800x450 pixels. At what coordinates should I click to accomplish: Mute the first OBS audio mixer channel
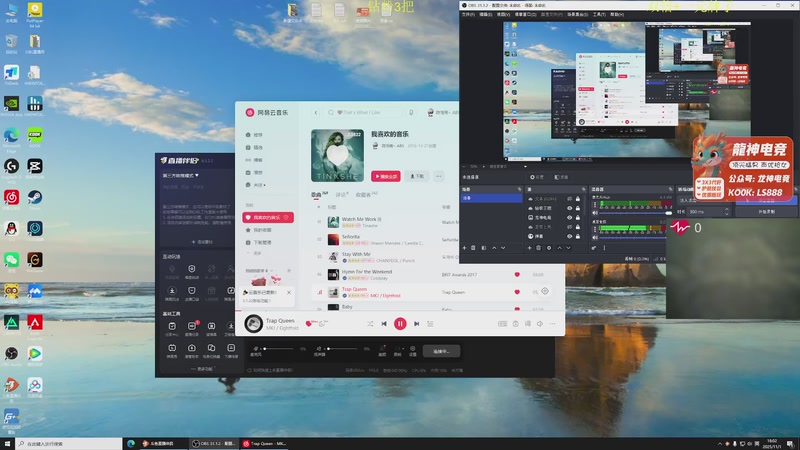pos(595,213)
